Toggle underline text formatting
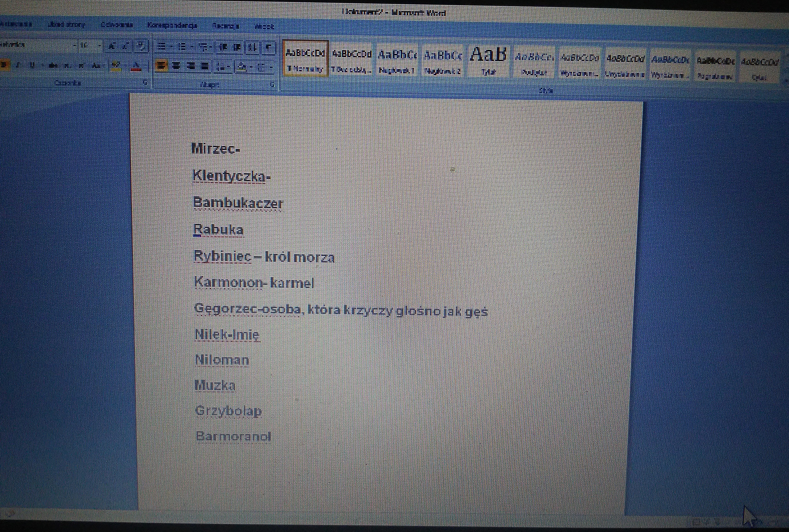Viewport: 789px width, 532px height. click(32, 65)
